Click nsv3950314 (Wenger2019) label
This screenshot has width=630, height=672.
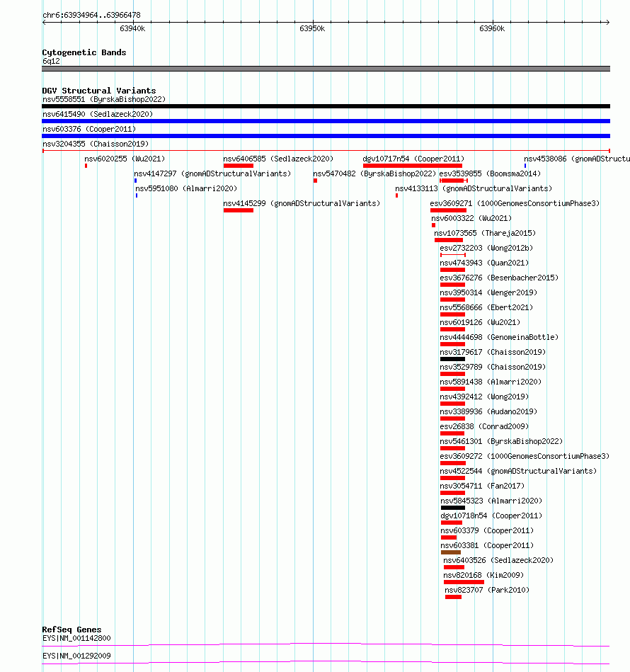[488, 292]
